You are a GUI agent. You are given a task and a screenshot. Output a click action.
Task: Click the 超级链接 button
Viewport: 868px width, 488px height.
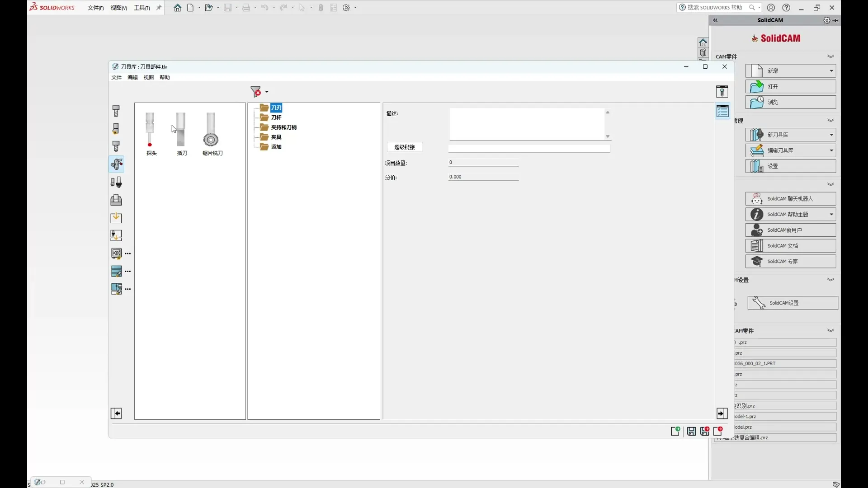[x=405, y=147]
